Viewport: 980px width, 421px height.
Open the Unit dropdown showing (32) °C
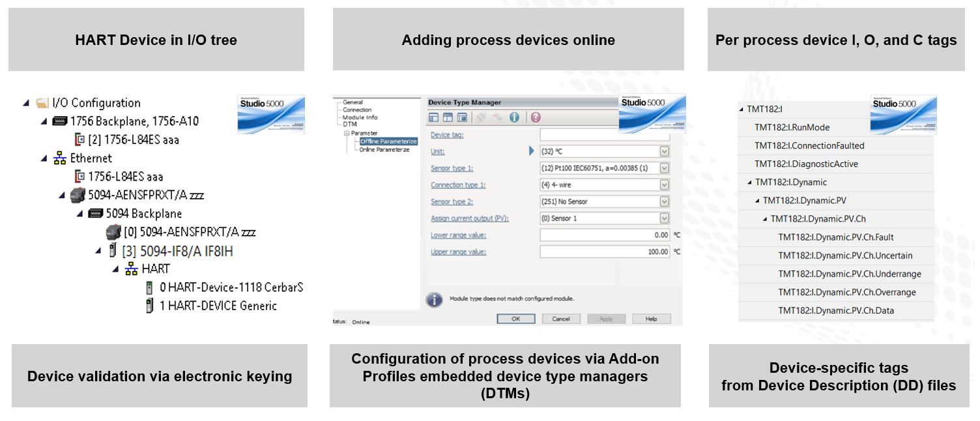(605, 151)
